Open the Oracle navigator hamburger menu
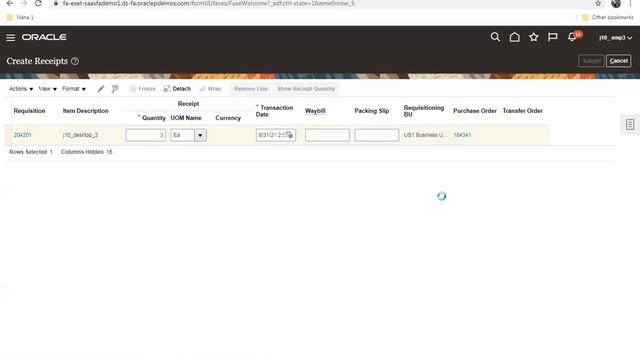Screen dimensions: 640x360 coord(11,38)
